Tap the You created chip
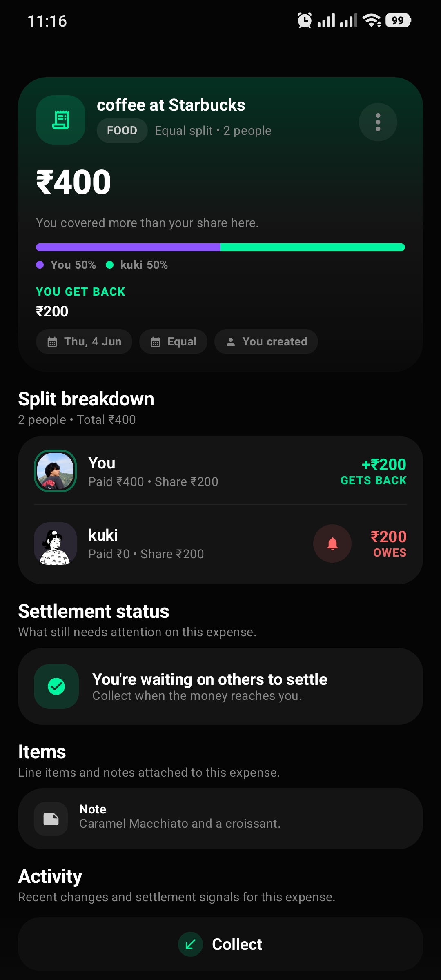This screenshot has width=441, height=980. click(266, 342)
